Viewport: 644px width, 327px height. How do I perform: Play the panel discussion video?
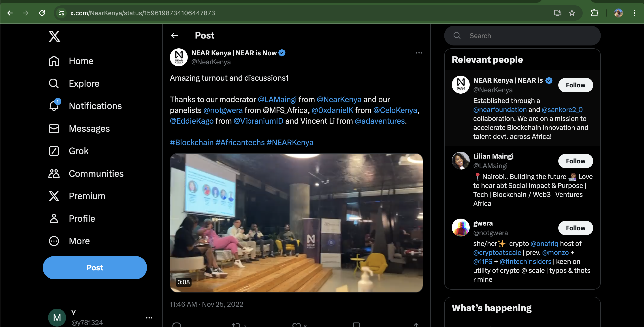[296, 223]
